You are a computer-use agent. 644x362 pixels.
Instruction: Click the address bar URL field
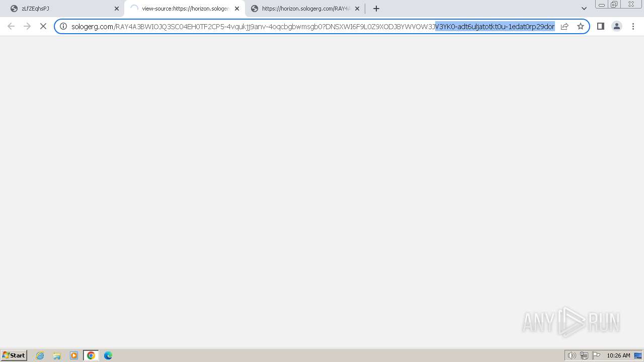click(x=313, y=26)
